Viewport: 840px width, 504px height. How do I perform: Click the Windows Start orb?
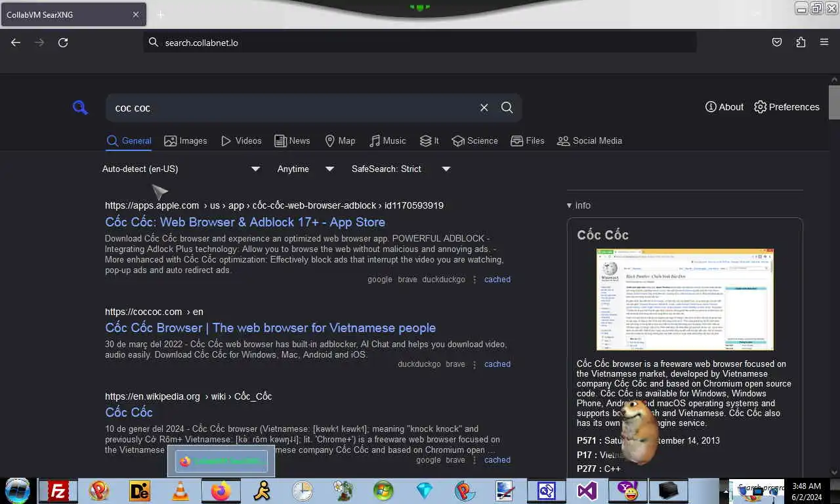(18, 491)
